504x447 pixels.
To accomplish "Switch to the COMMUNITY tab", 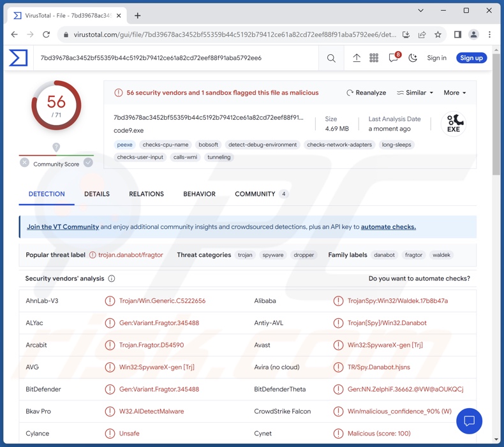I will [x=262, y=194].
